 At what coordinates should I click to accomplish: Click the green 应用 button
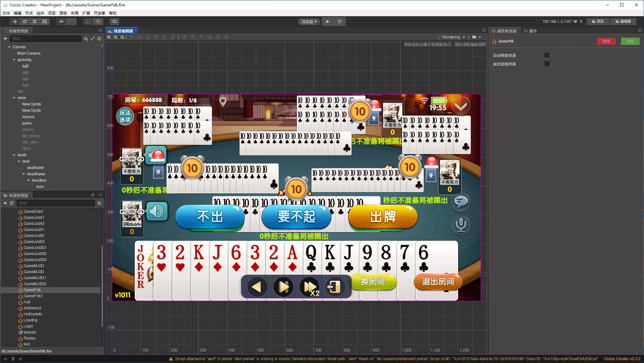click(630, 41)
